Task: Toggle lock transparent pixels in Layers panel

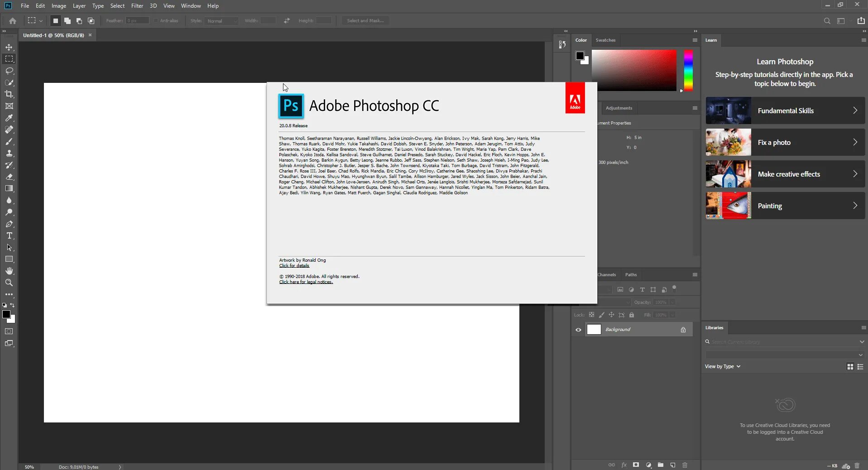Action: pos(591,315)
